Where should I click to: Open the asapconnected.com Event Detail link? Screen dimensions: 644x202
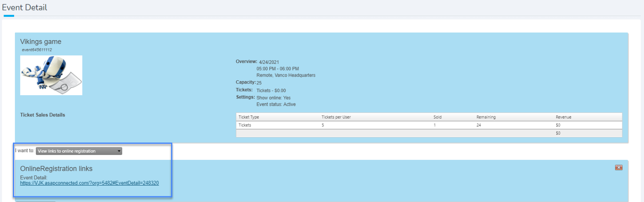[89, 183]
